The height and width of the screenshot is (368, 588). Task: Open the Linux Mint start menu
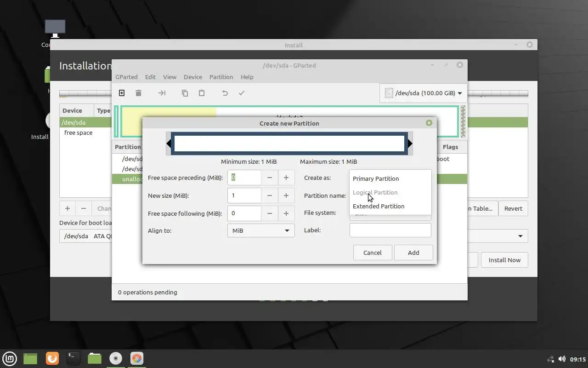pyautogui.click(x=10, y=358)
